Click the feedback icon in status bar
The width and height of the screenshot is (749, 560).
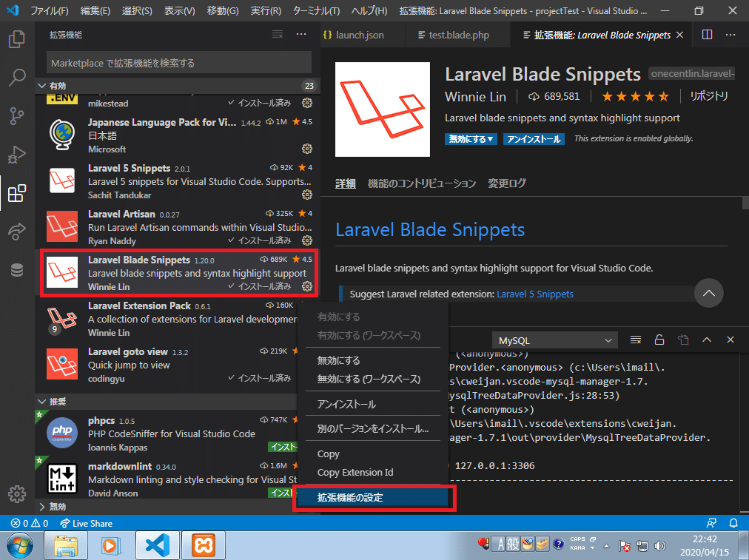[711, 523]
